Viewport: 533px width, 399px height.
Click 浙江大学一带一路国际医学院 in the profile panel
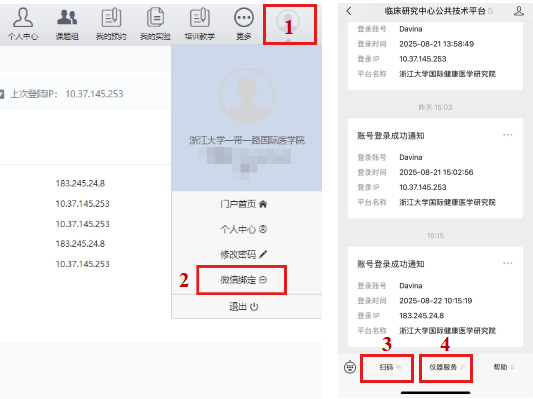pos(247,140)
